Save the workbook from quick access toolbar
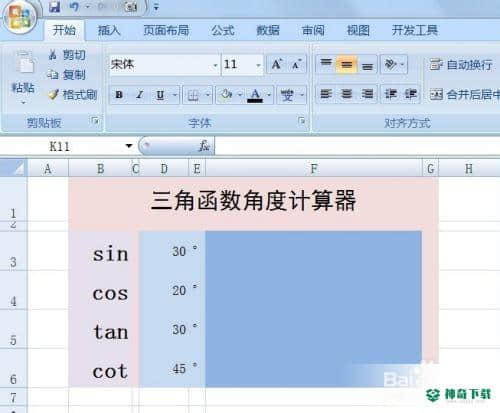Viewport: 500px width, 413px height. pos(54,7)
